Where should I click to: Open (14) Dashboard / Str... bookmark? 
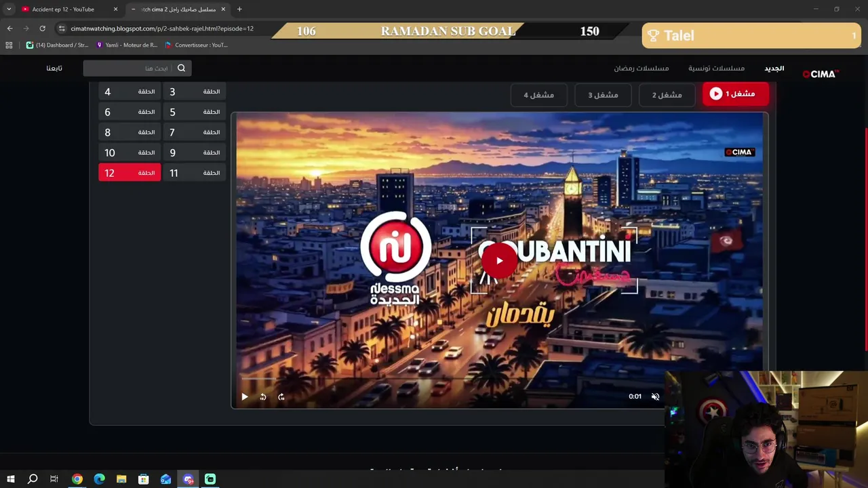coord(58,45)
